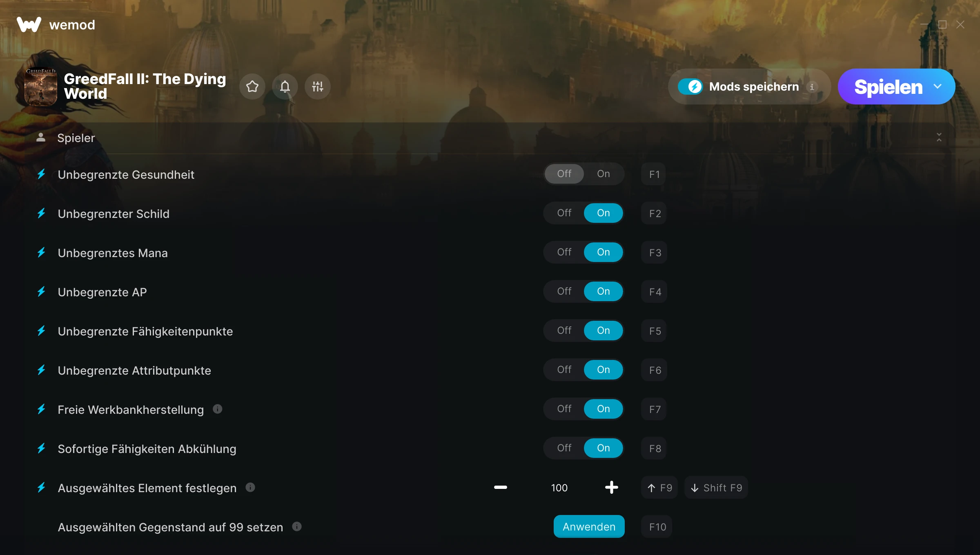Show info for Freie Werkbankherstellung

coord(218,409)
